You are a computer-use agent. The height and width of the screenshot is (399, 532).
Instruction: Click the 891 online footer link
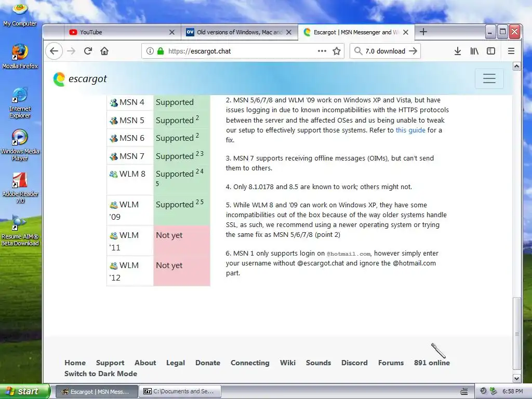pyautogui.click(x=432, y=363)
